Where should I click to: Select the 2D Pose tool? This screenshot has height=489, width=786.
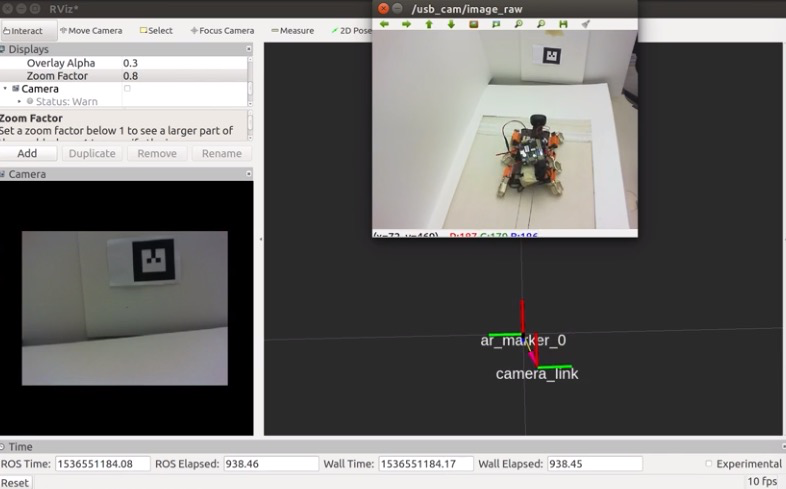(x=351, y=31)
